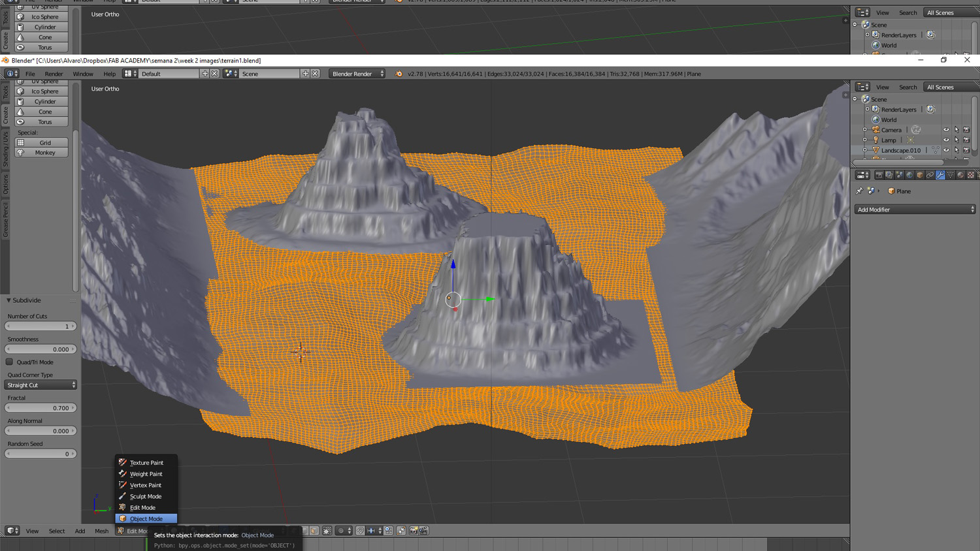This screenshot has width=980, height=551.
Task: Open the Quad Corner Type dropdown
Action: [x=41, y=385]
